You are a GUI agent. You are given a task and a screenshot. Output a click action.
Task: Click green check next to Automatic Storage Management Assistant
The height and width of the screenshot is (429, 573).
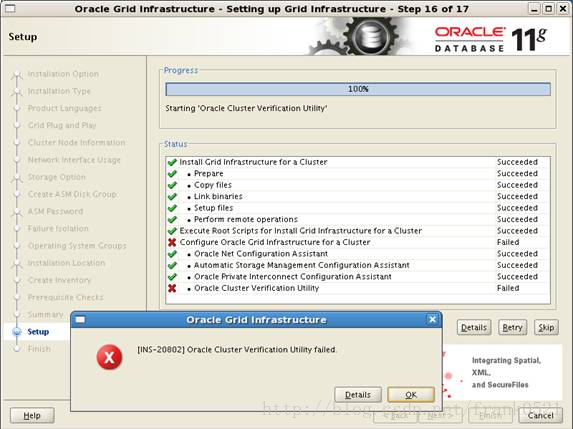172,265
